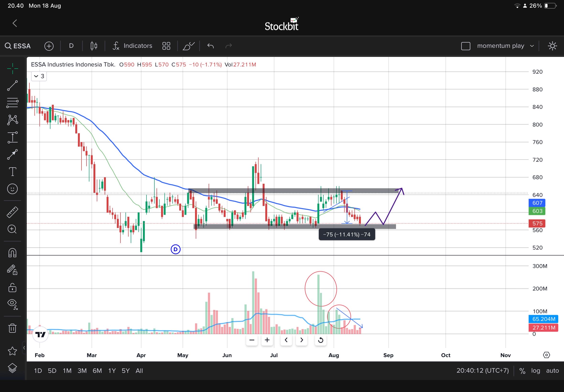
Task: Select the XABCD pattern tool
Action: tap(12, 120)
